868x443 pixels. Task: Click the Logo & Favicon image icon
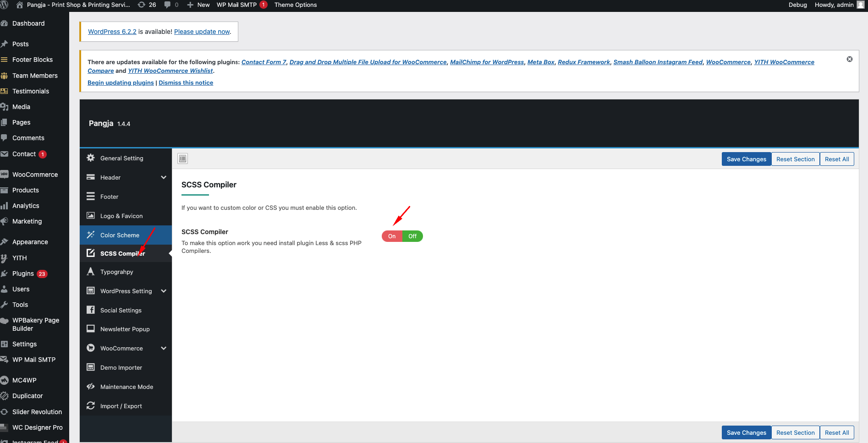(91, 215)
